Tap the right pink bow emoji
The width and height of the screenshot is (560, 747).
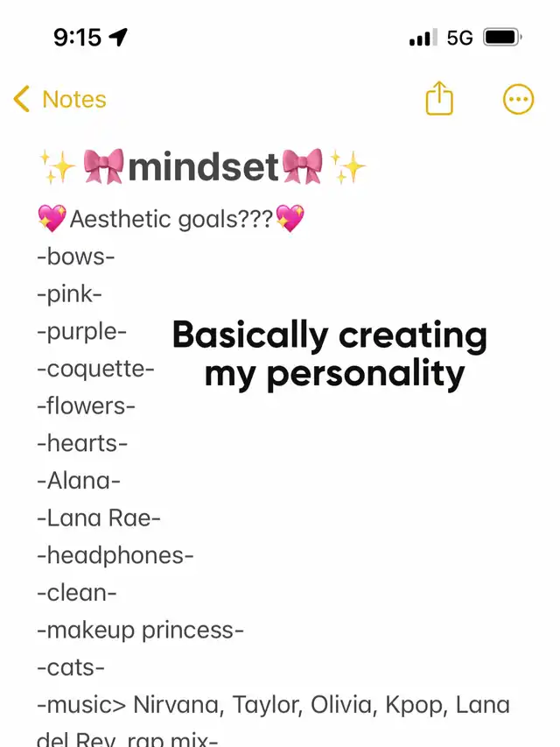point(303,166)
